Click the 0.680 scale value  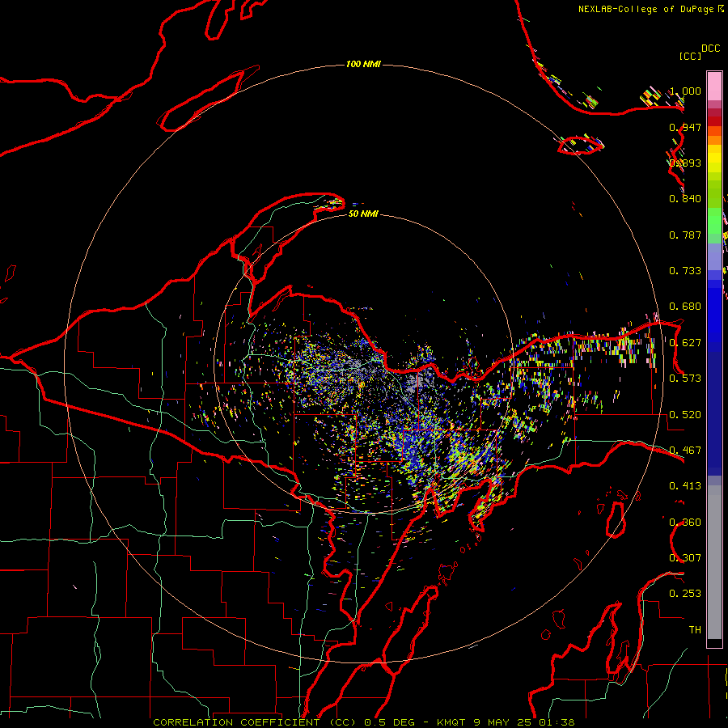click(685, 307)
